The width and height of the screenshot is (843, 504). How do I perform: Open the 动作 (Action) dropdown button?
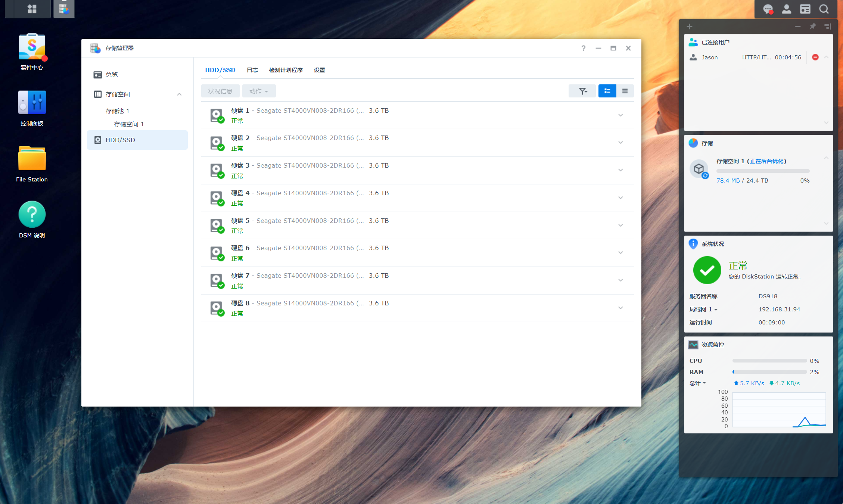coord(259,91)
